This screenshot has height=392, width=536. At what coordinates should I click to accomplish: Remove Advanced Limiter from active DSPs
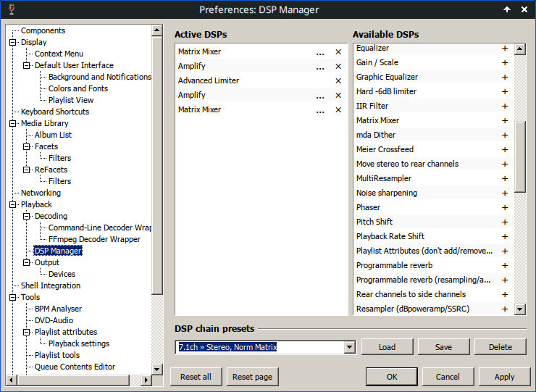click(x=338, y=81)
